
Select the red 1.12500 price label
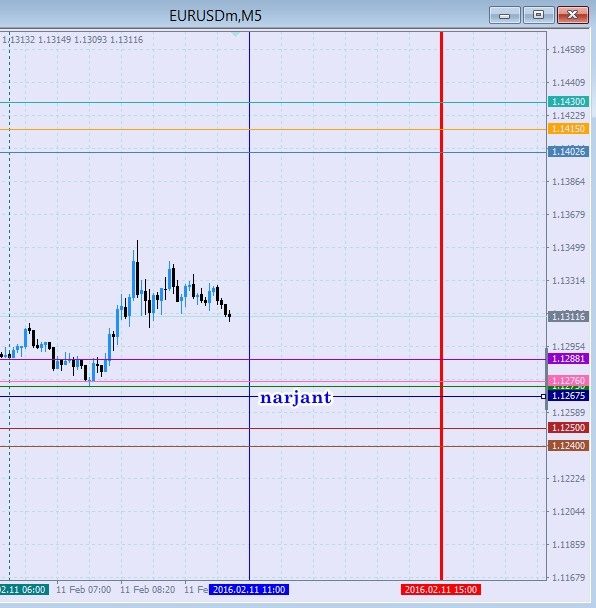(x=568, y=428)
